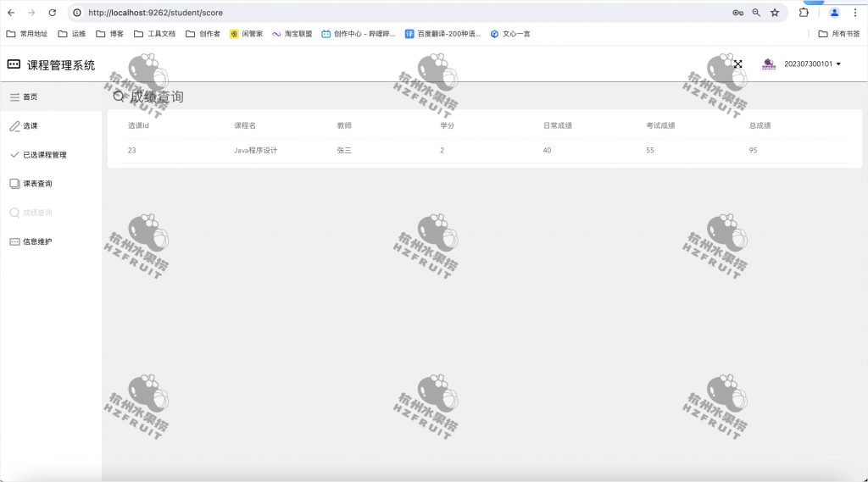Click the search icon beside sidebar 成绩查询

15,213
